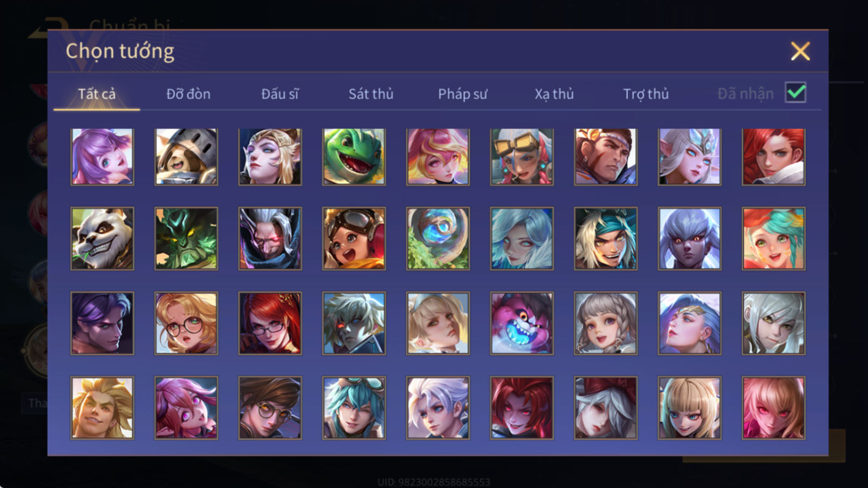Switch to the Đỡ đòn tab
Image resolution: width=868 pixels, height=488 pixels.
[x=188, y=94]
